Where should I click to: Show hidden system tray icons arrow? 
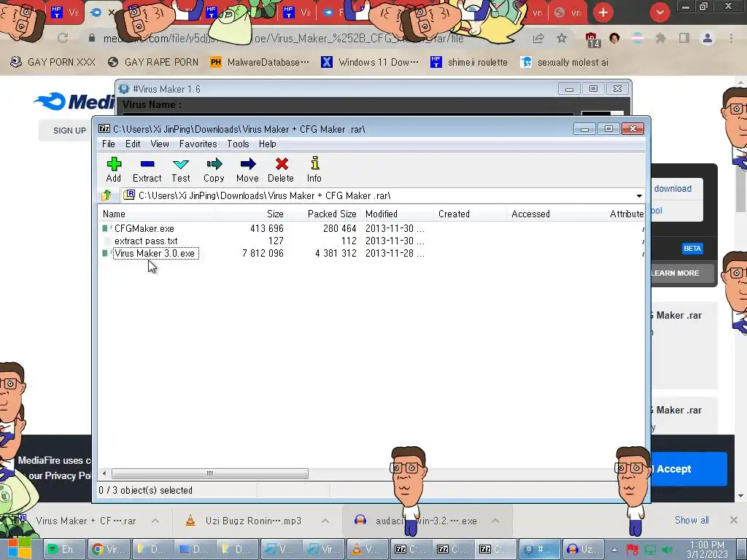point(614,550)
